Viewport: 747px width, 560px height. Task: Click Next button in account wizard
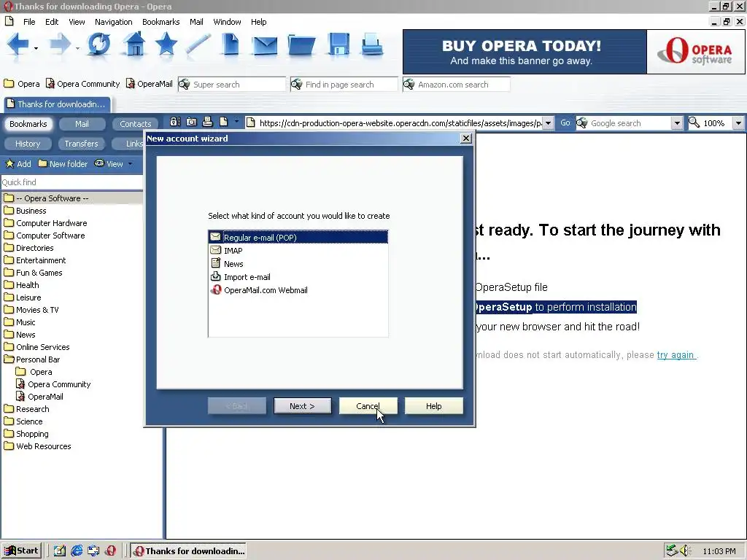pos(302,405)
